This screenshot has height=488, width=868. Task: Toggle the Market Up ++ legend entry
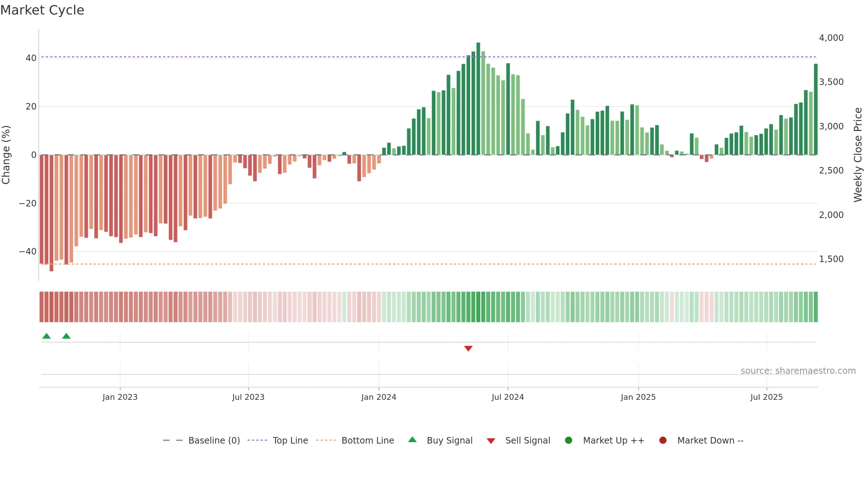pos(605,440)
